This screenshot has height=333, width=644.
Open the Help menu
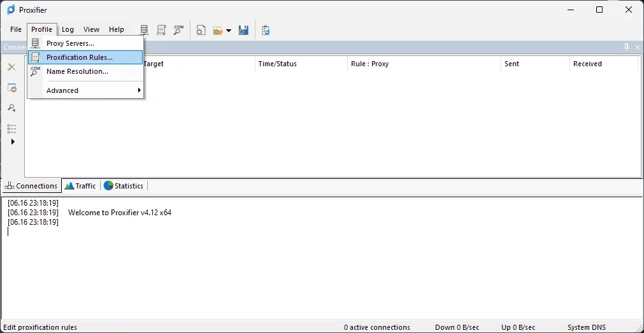pyautogui.click(x=116, y=29)
